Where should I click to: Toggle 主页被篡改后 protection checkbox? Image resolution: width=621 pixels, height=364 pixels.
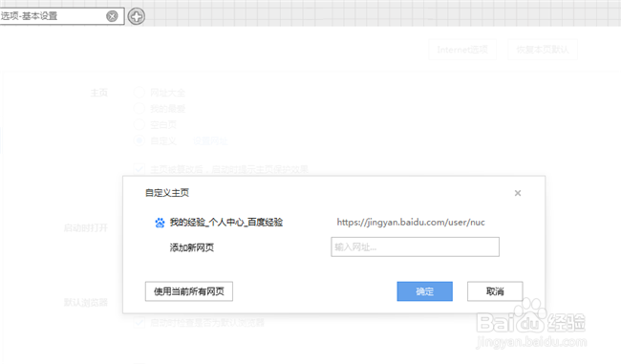pyautogui.click(x=139, y=169)
